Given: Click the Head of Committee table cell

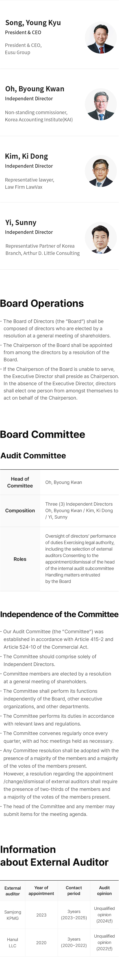Looking at the screenshot, I should point(20,482).
